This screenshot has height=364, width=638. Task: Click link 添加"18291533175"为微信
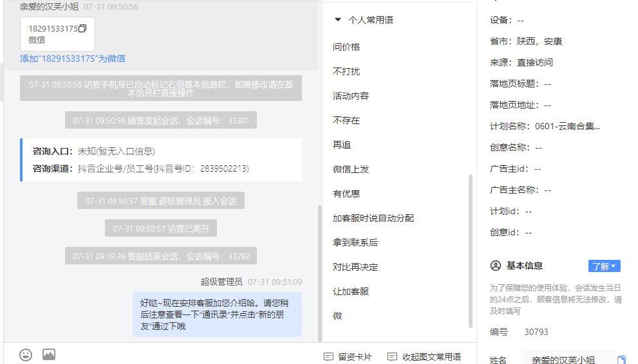72,59
